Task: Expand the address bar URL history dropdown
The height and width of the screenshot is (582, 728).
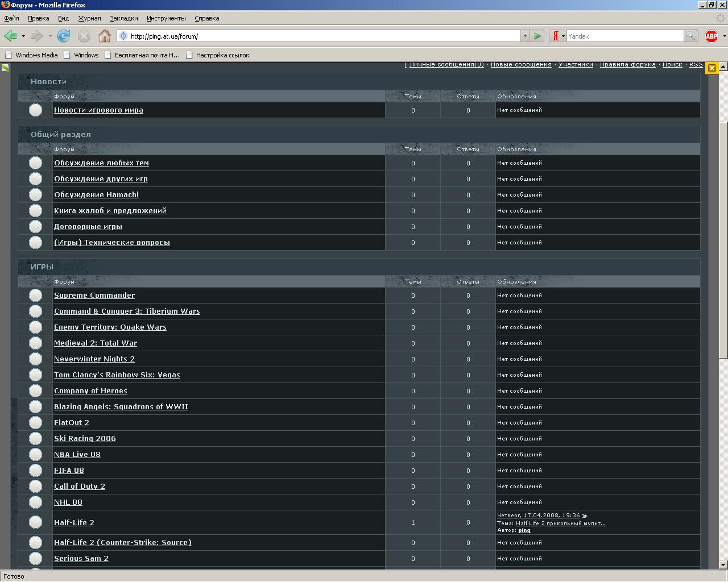Action: click(x=524, y=36)
